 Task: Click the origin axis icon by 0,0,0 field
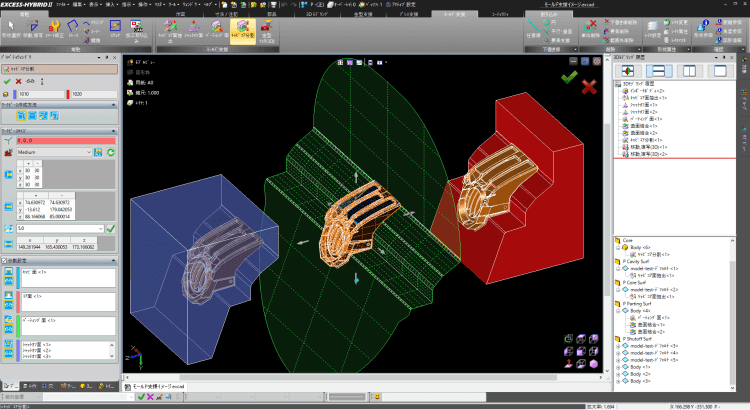[8, 141]
